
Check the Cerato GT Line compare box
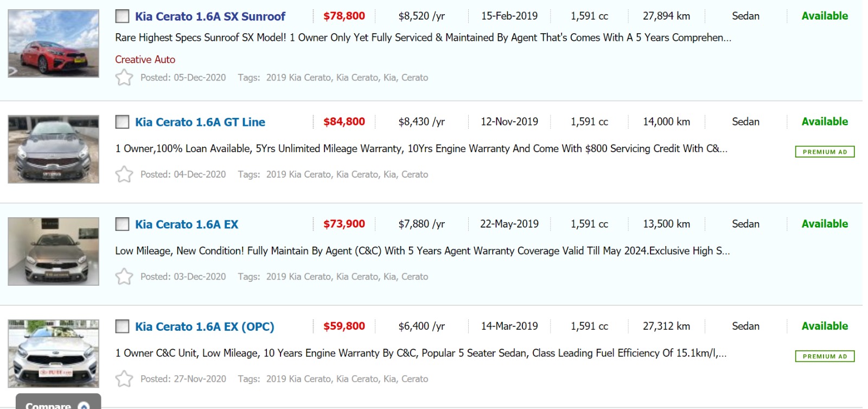click(x=123, y=122)
